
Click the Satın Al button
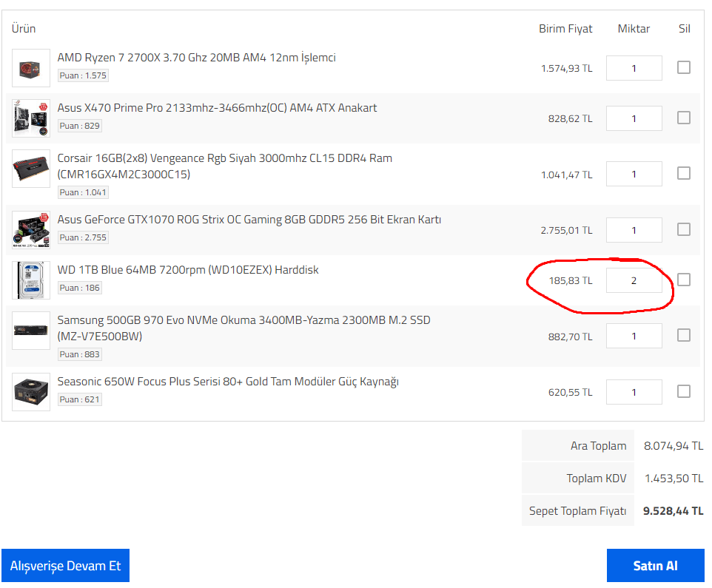click(x=655, y=566)
